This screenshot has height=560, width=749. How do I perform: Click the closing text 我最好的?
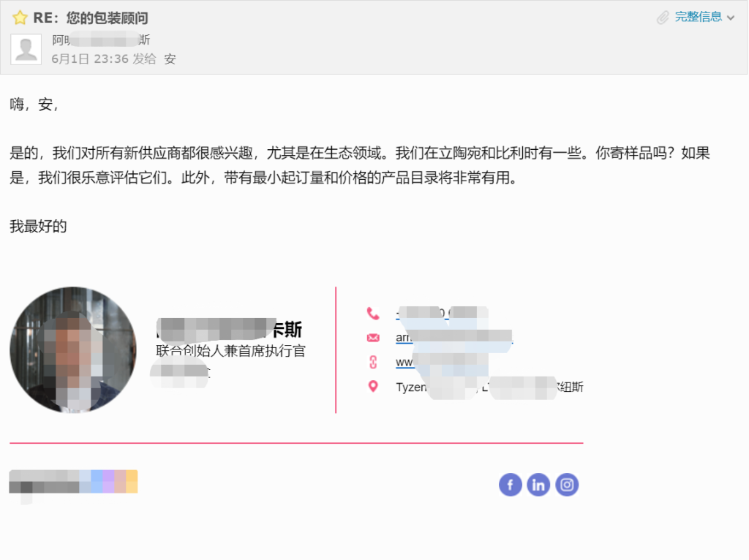[38, 227]
